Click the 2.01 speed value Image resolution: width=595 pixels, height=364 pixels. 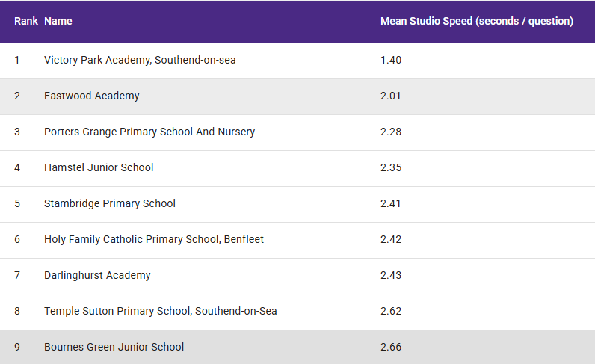click(391, 96)
